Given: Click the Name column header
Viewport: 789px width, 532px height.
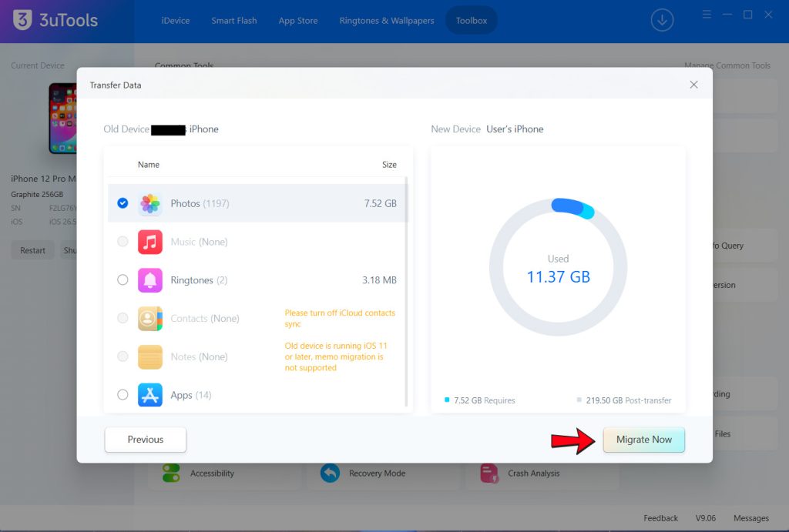Looking at the screenshot, I should coord(149,165).
